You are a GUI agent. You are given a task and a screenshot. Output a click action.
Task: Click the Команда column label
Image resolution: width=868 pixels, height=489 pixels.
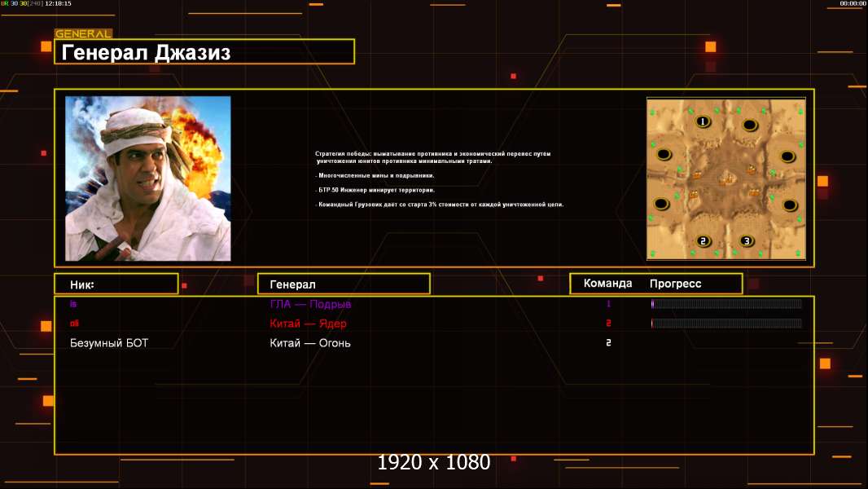(x=607, y=284)
